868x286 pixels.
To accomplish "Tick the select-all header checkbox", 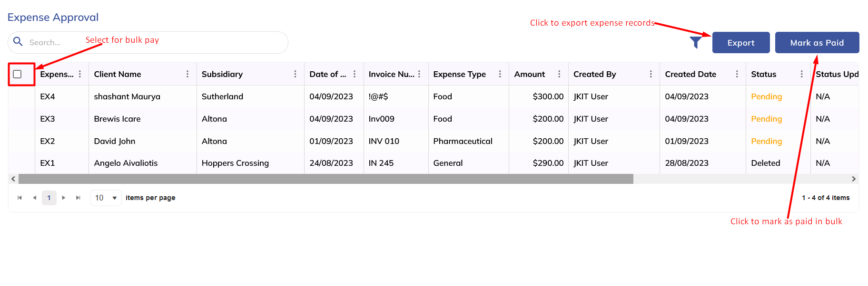I will (x=18, y=74).
